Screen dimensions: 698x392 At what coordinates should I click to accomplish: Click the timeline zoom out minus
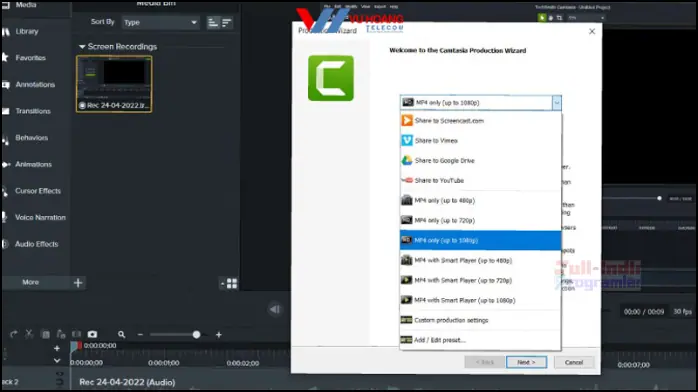point(140,335)
